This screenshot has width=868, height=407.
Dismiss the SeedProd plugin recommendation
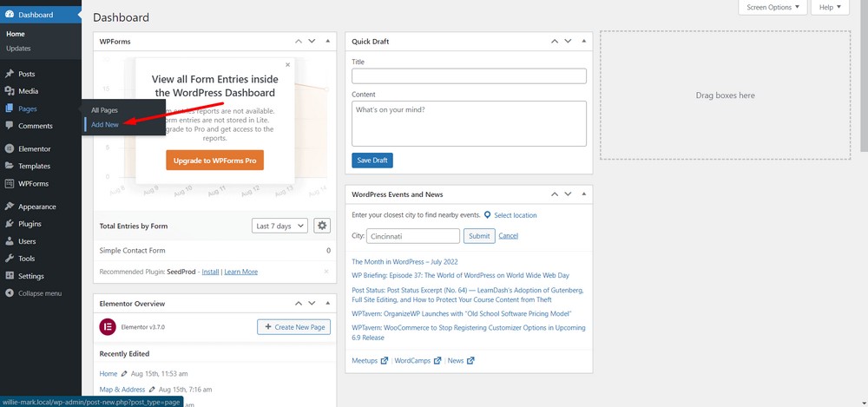(326, 272)
